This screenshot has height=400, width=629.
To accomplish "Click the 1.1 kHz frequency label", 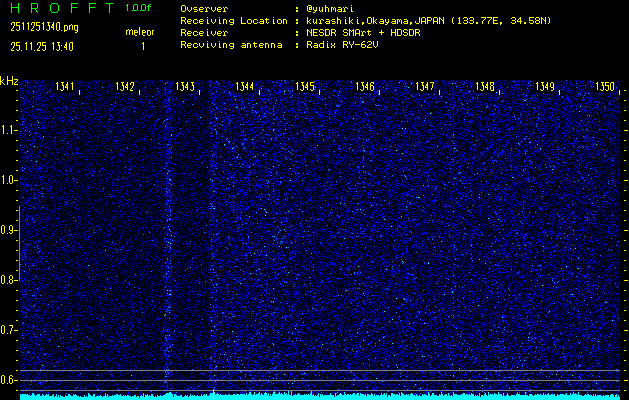I will point(9,130).
